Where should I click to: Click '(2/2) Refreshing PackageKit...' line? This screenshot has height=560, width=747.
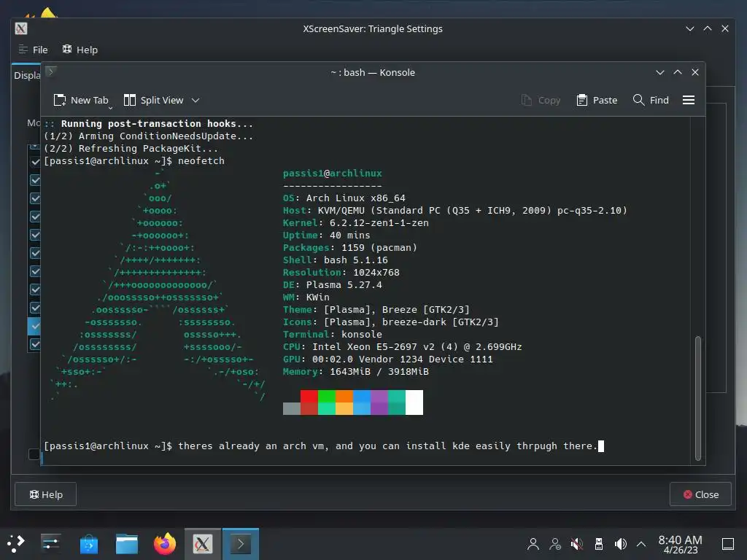(x=131, y=149)
